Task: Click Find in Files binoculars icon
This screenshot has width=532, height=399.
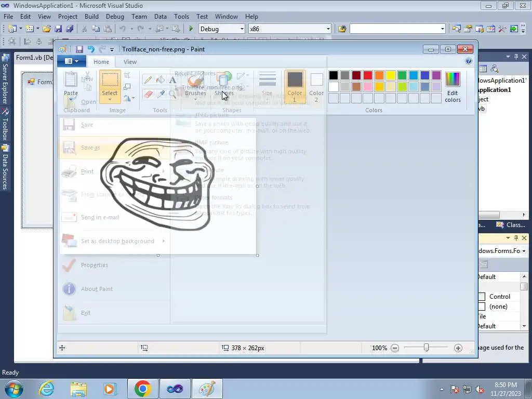Action: click(x=342, y=29)
